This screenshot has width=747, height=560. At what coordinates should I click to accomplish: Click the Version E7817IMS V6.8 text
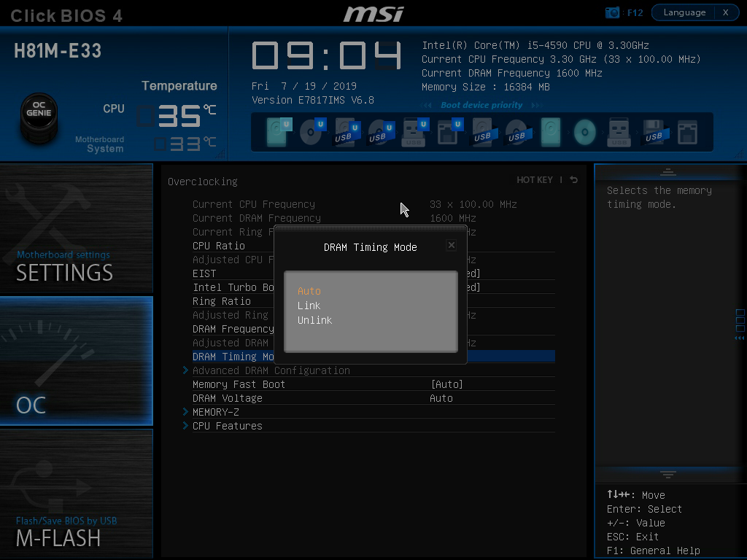pyautogui.click(x=312, y=100)
